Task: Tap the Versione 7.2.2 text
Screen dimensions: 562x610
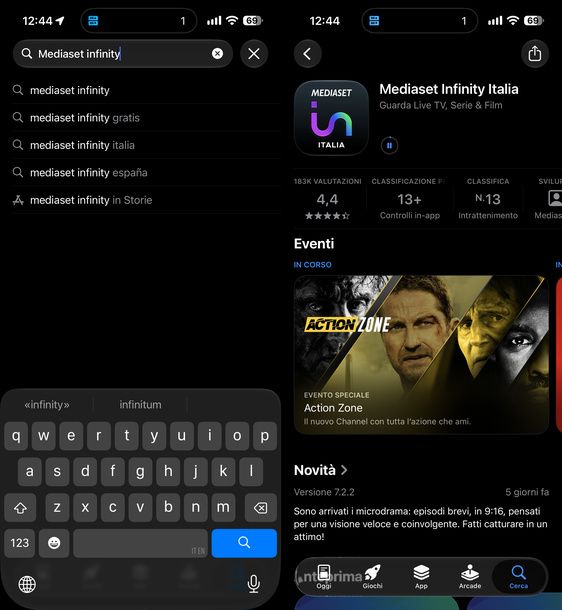Action: coord(324,492)
